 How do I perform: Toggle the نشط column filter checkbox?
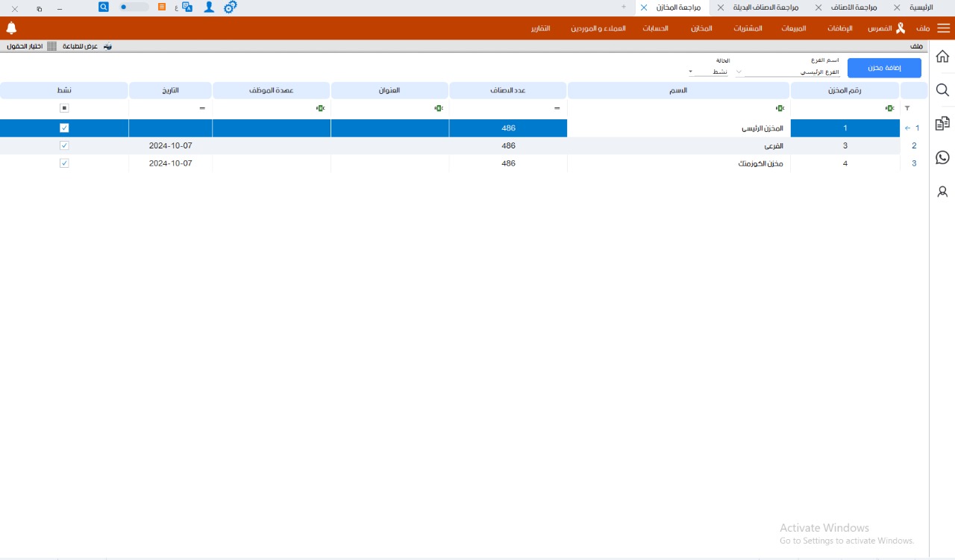tap(64, 108)
